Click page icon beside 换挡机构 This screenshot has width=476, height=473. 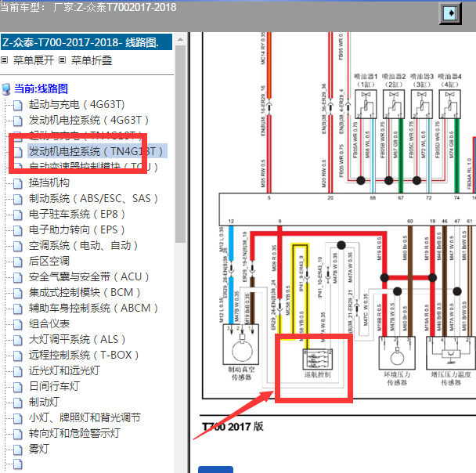pos(18,183)
